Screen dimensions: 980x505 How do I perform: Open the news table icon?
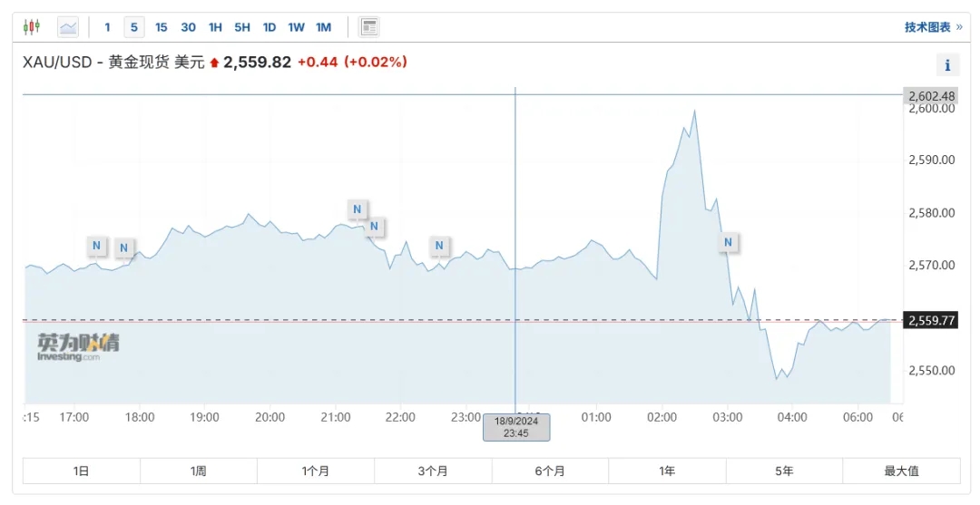(x=368, y=27)
